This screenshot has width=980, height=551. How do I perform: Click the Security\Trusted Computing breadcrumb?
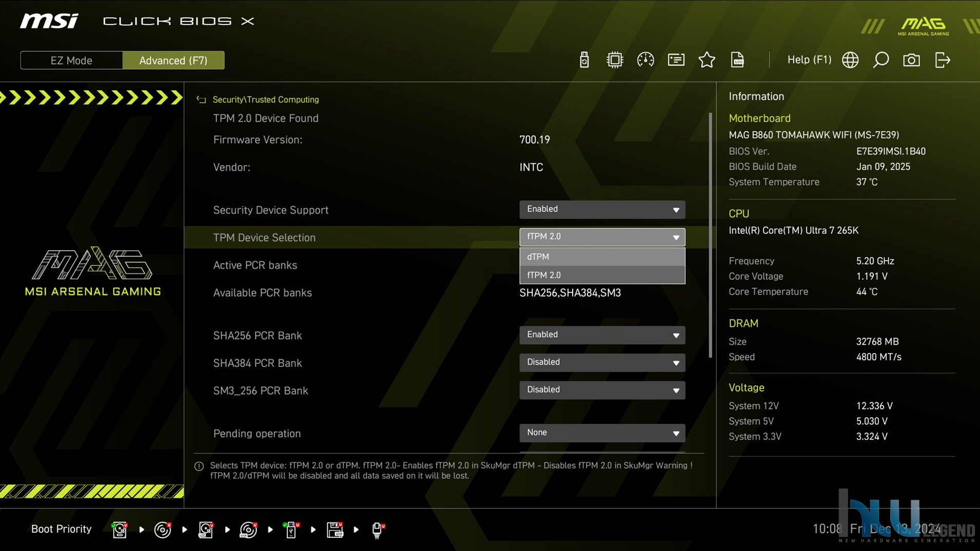tap(266, 100)
